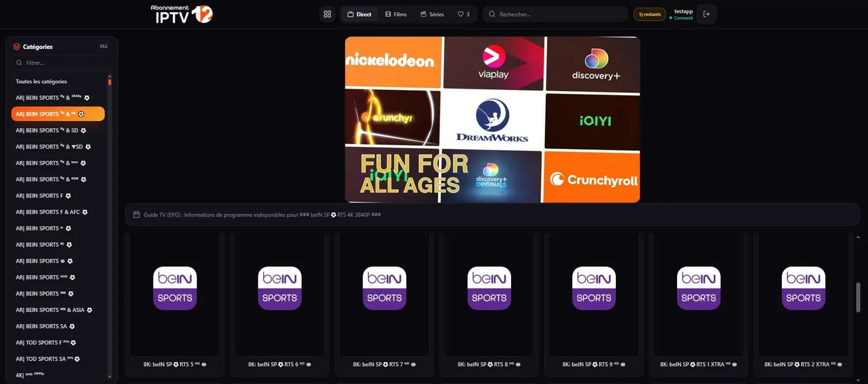Screen dimensions: 868x384
Task: Click the calendar icon in the Guide TV bar
Action: [x=137, y=215]
